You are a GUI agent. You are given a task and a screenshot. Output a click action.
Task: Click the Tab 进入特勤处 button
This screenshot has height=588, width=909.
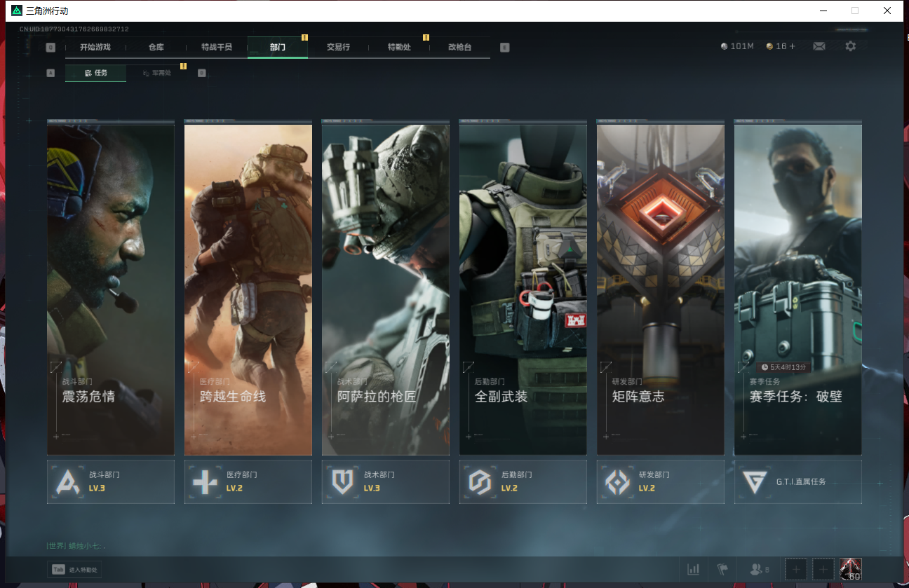pos(74,570)
